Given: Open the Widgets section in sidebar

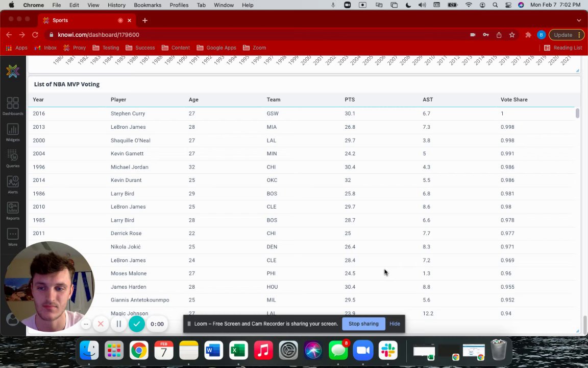Looking at the screenshot, I should [x=13, y=132].
